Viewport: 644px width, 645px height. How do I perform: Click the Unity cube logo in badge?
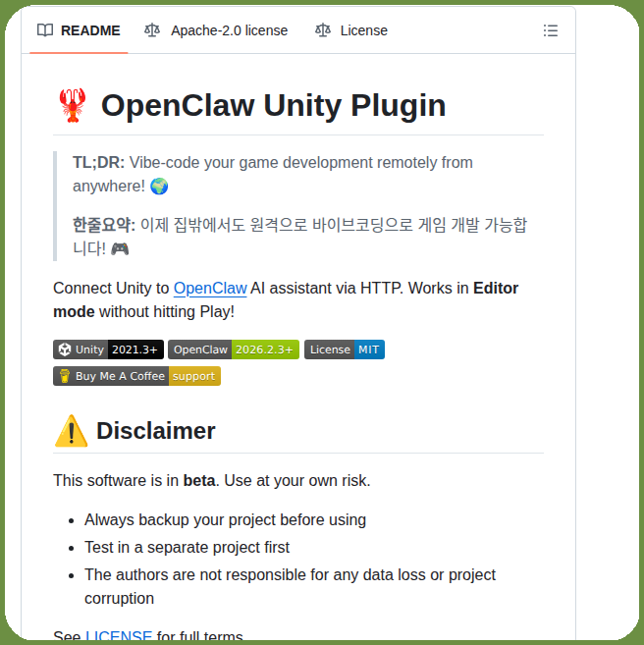65,349
